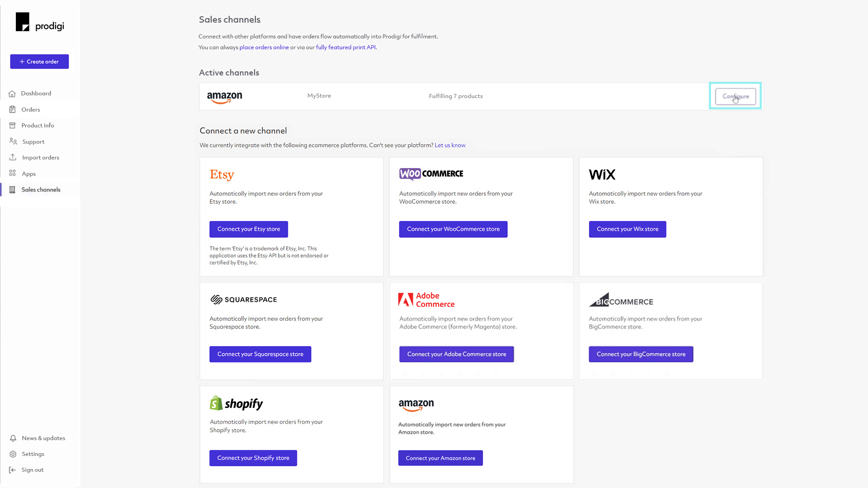Click the Sign out icon

point(13,470)
